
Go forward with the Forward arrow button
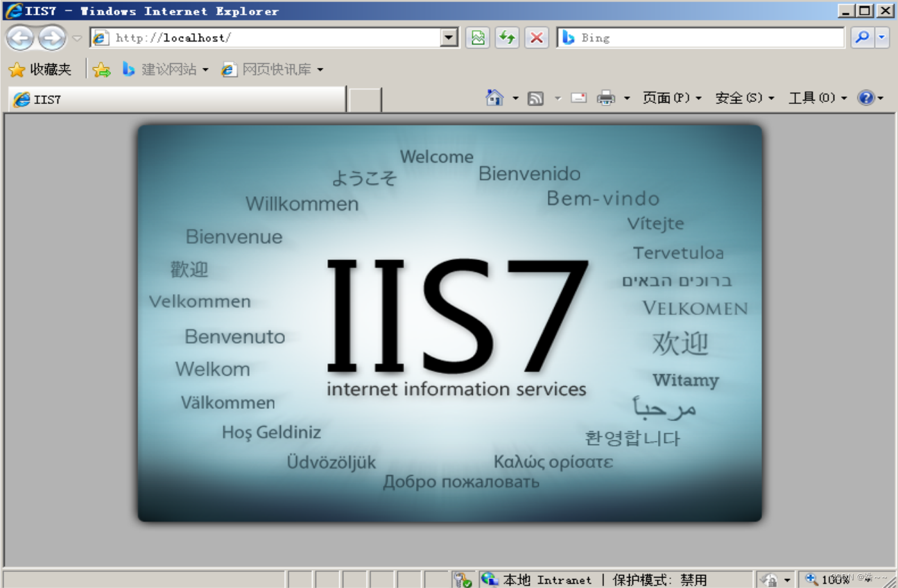click(x=52, y=37)
